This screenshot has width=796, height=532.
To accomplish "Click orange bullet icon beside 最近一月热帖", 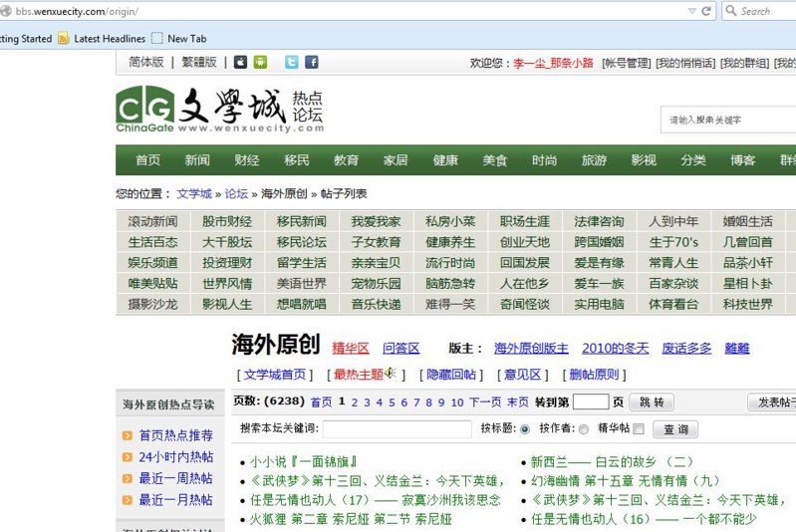I will click(x=127, y=500).
